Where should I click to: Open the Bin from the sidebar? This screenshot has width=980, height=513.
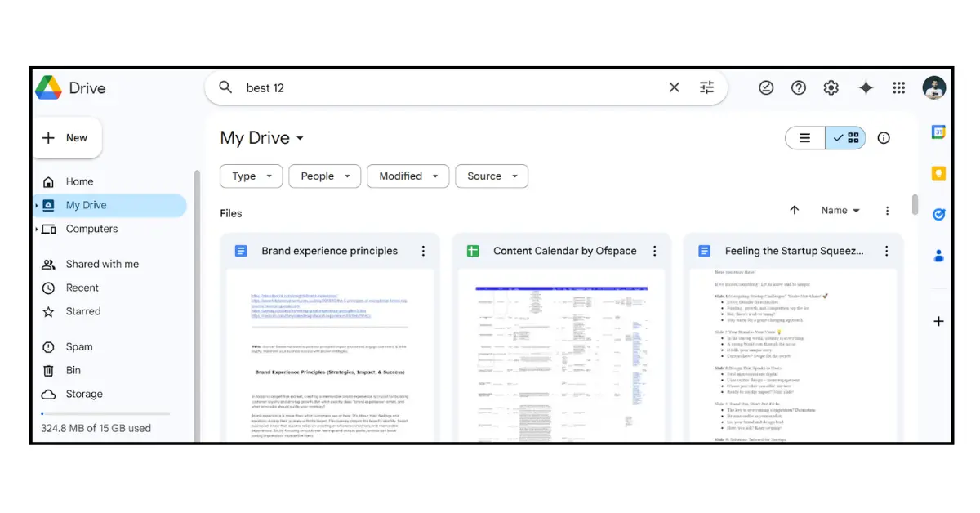click(73, 370)
